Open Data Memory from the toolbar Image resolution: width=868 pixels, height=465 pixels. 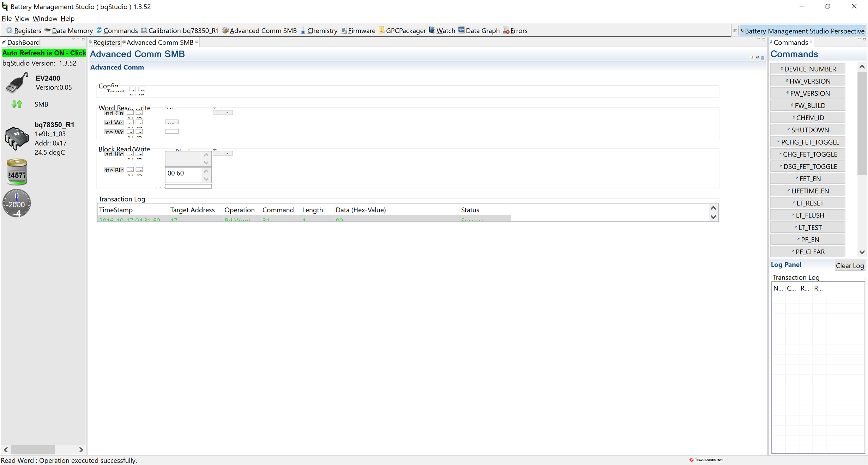coord(68,31)
